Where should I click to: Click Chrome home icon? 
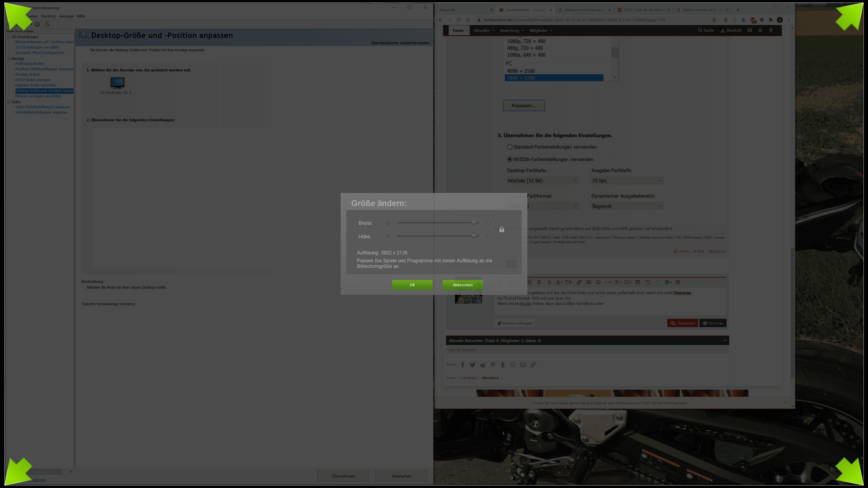[468, 20]
